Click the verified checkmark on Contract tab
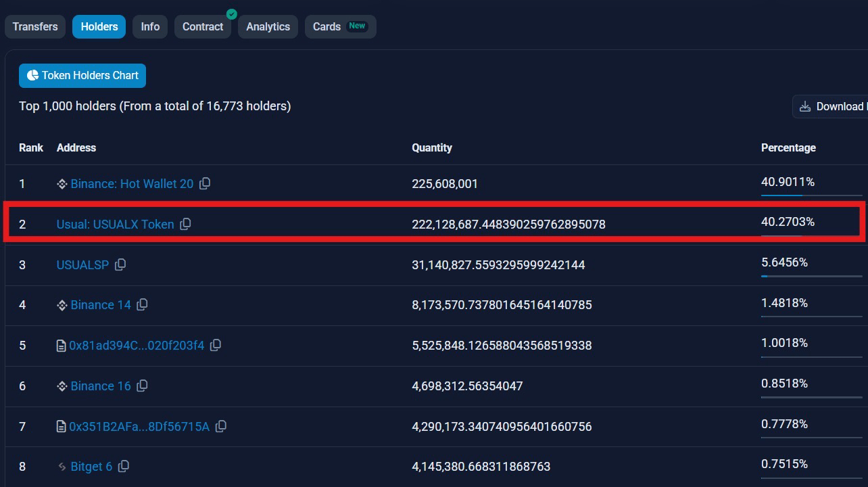The width and height of the screenshot is (868, 487). (232, 14)
